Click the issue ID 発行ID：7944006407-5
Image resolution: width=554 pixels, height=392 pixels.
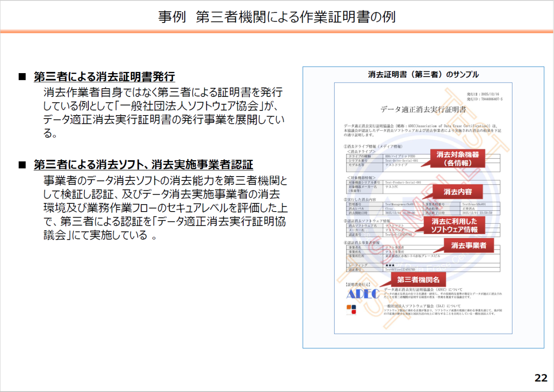point(484,99)
